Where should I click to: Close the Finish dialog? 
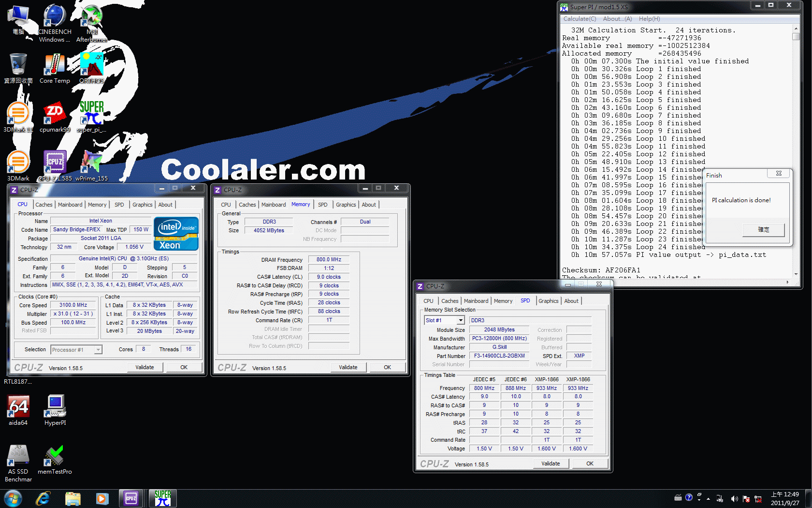(x=778, y=173)
